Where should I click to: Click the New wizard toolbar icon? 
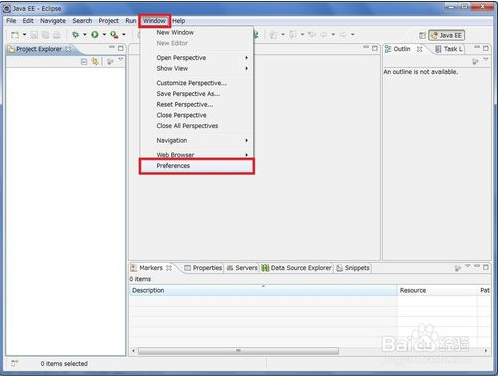(15, 35)
